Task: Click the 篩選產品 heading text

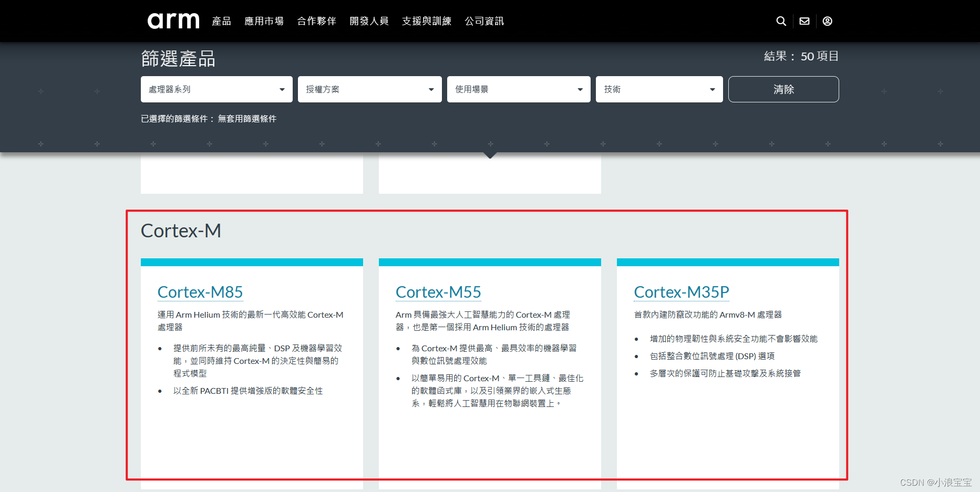Action: 178,58
